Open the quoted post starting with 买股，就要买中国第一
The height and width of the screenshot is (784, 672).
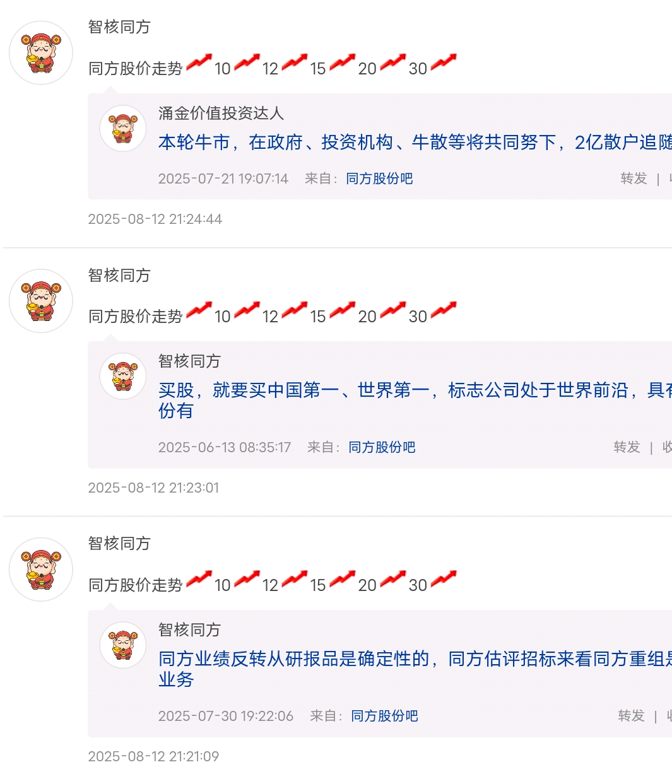[415, 401]
